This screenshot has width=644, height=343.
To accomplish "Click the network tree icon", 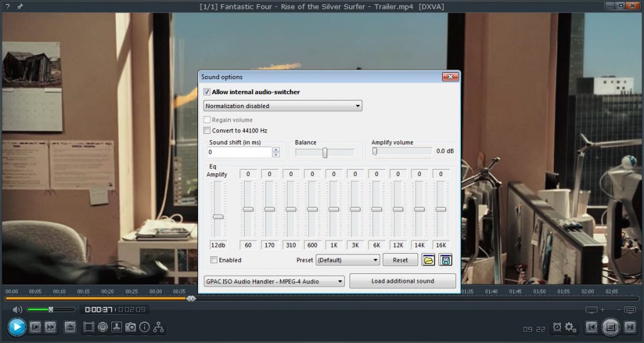I will (158, 327).
